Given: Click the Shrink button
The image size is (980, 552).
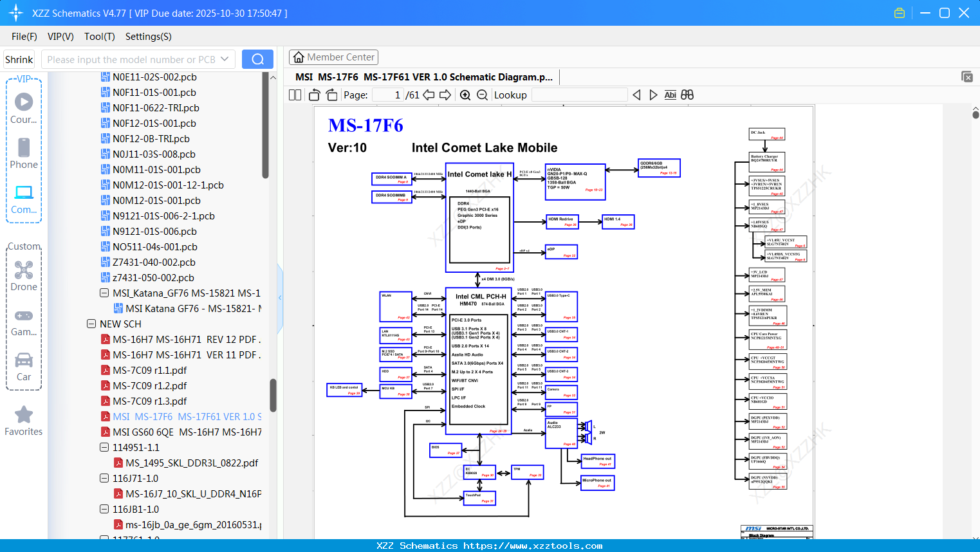Looking at the screenshot, I should click(19, 59).
